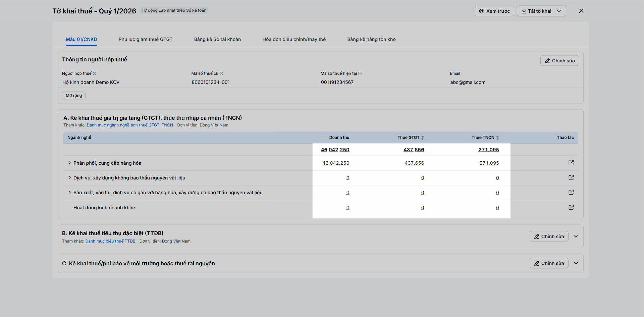
Task: Click Doanh thu 0 for Dịch vụ, xây dựng row
Action: tap(348, 178)
